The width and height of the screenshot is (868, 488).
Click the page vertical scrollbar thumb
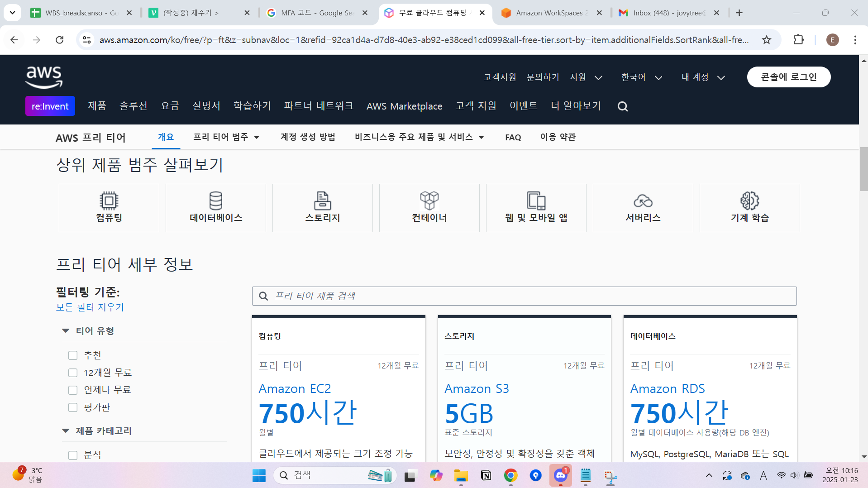[x=863, y=169]
